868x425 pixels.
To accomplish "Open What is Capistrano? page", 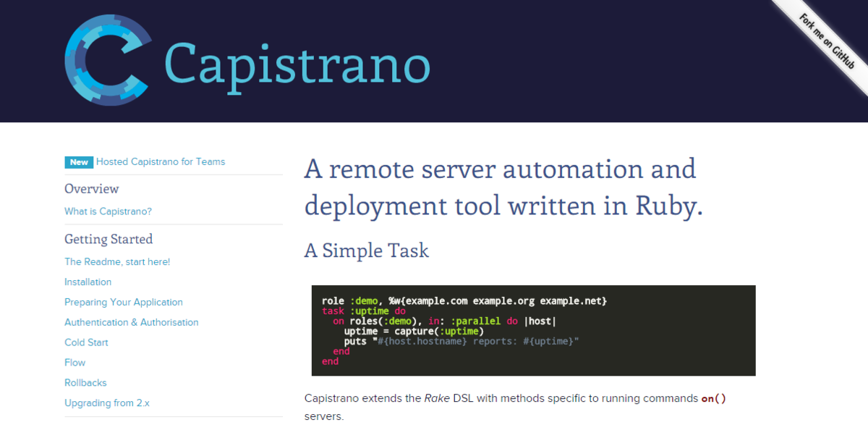I will tap(108, 211).
